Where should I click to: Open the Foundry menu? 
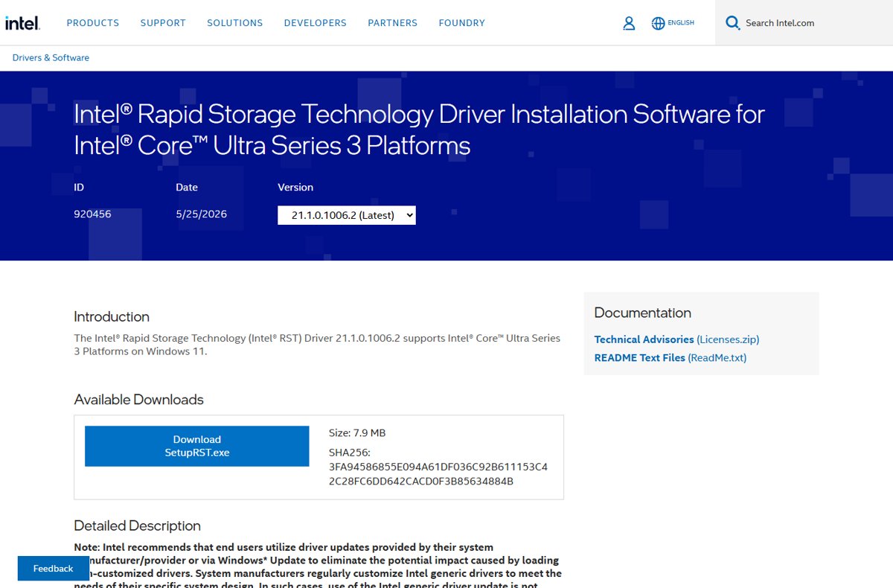point(462,23)
